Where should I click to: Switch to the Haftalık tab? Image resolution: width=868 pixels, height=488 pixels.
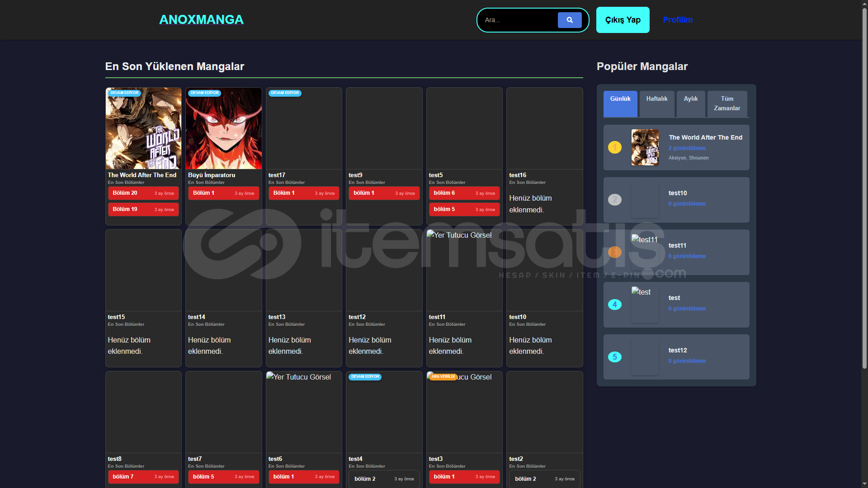656,103
